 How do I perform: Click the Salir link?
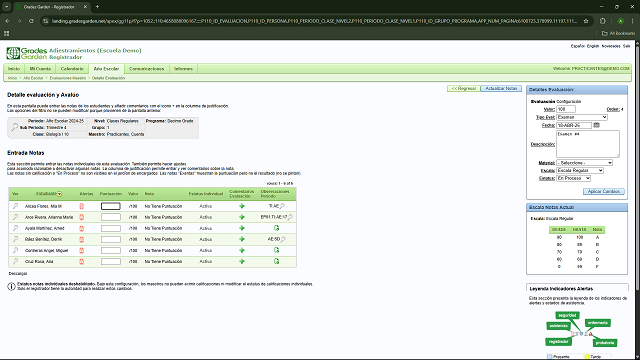click(627, 46)
